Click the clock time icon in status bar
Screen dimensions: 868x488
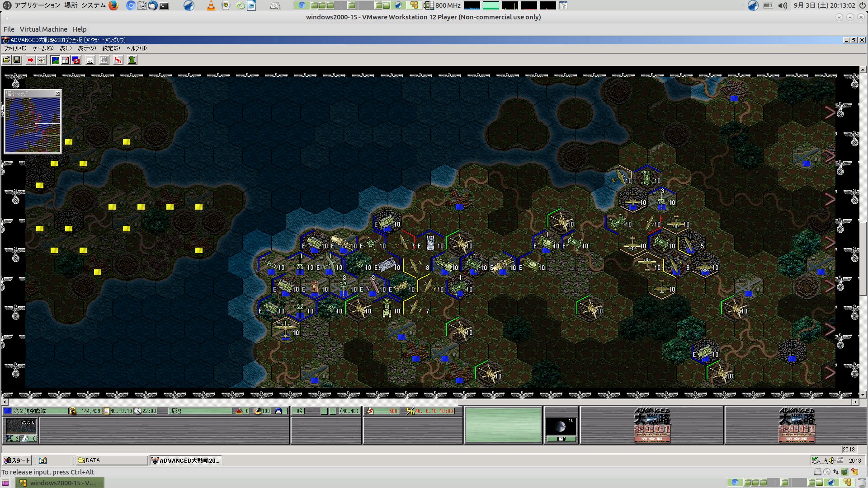[138, 411]
